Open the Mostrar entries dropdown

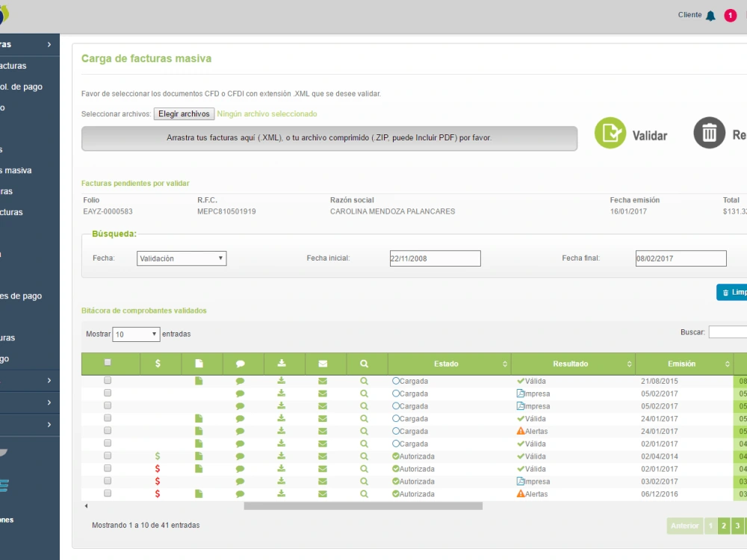point(136,334)
